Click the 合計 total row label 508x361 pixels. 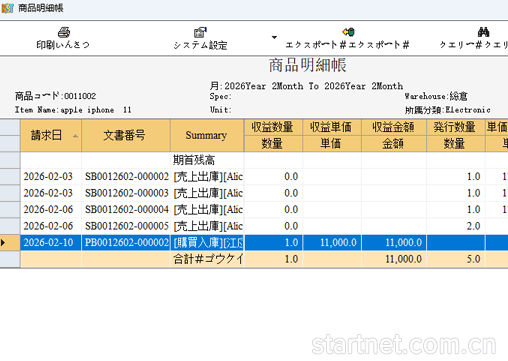(x=208, y=259)
